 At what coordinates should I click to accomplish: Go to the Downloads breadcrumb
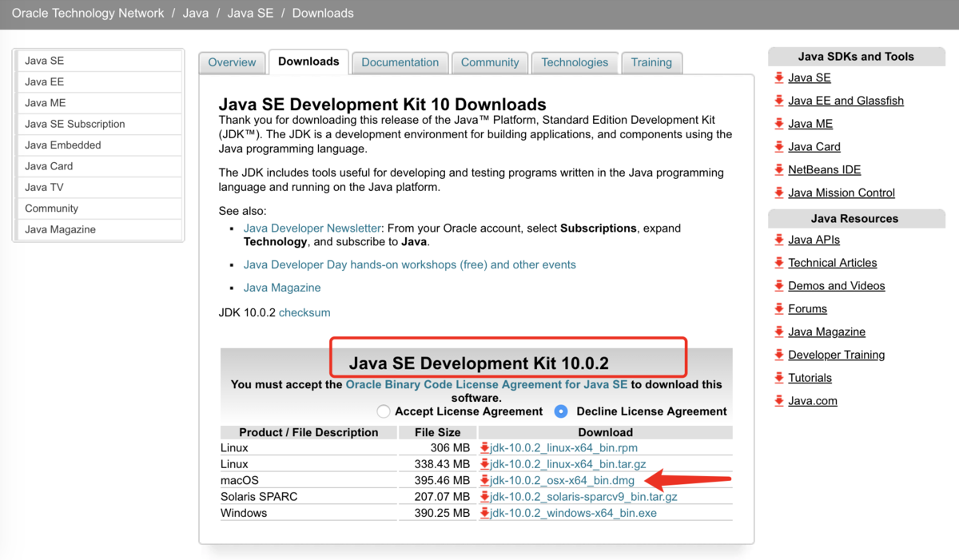click(x=323, y=14)
